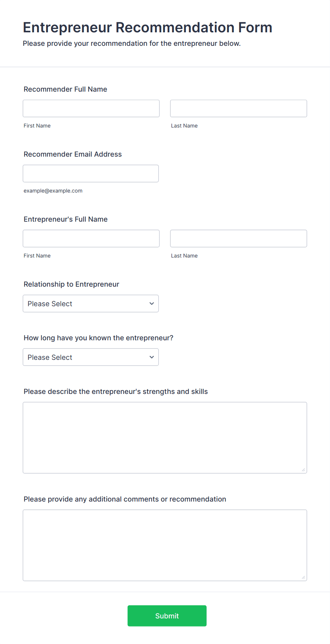The width and height of the screenshot is (330, 644).
Task: Click the Recommender Email Address input
Action: pos(91,174)
